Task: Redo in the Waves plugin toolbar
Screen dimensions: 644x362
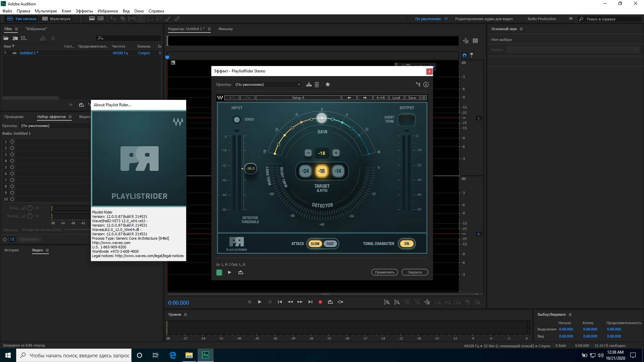Action: click(x=248, y=98)
